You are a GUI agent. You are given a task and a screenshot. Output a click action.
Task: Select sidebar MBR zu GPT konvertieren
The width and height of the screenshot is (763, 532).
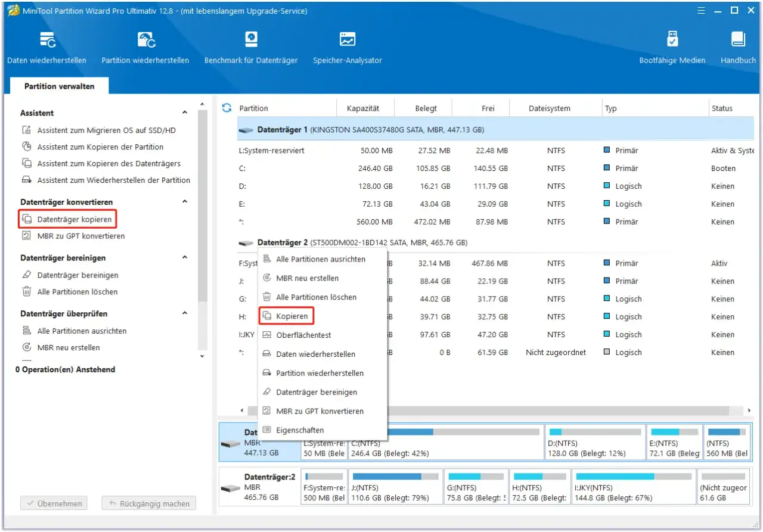click(x=73, y=236)
